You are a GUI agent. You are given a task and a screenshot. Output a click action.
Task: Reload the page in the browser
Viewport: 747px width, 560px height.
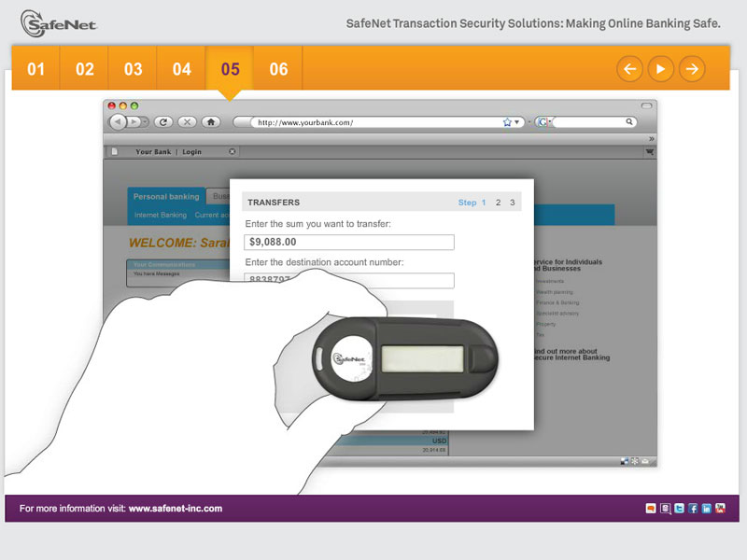click(x=163, y=122)
